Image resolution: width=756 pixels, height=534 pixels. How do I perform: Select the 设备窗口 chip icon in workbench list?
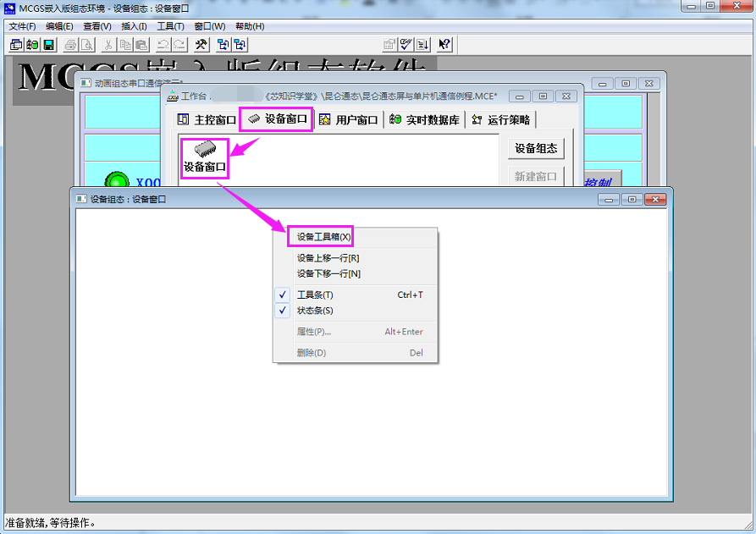(x=205, y=157)
